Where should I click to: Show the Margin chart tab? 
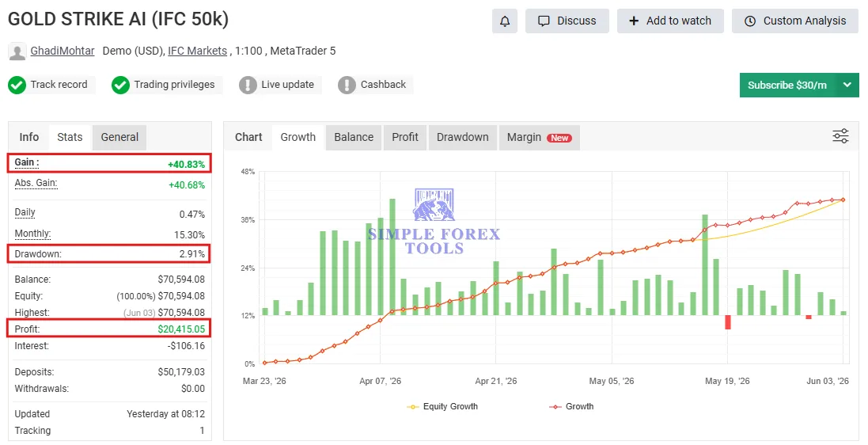[539, 137]
